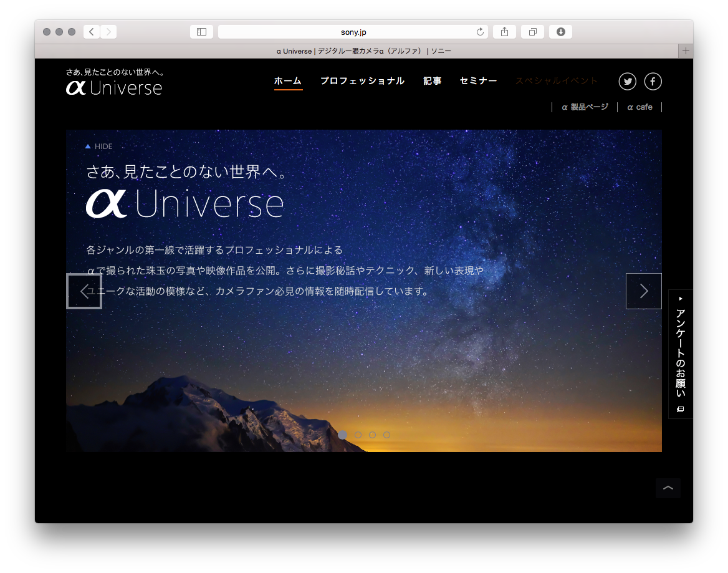
Task: Select the ホーム navigation item
Action: point(288,81)
